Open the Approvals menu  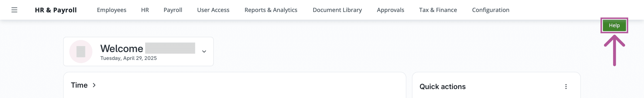(390, 10)
